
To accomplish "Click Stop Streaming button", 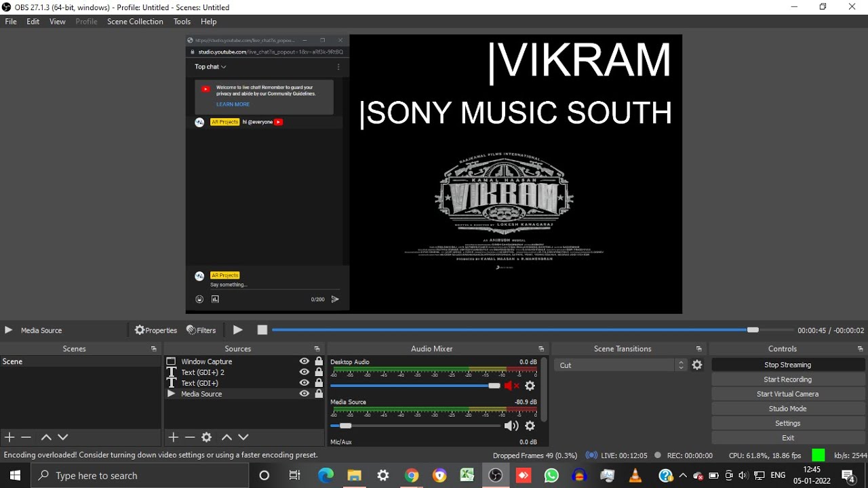I will coord(788,365).
